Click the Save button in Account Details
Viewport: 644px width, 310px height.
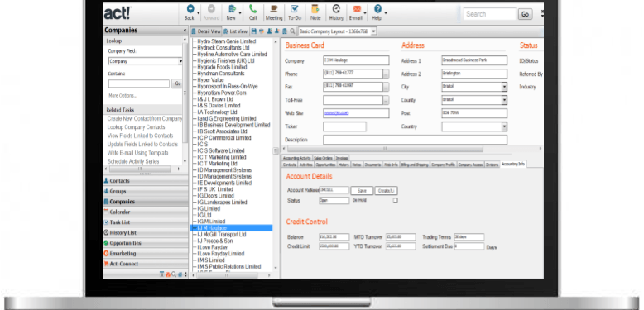point(362,191)
